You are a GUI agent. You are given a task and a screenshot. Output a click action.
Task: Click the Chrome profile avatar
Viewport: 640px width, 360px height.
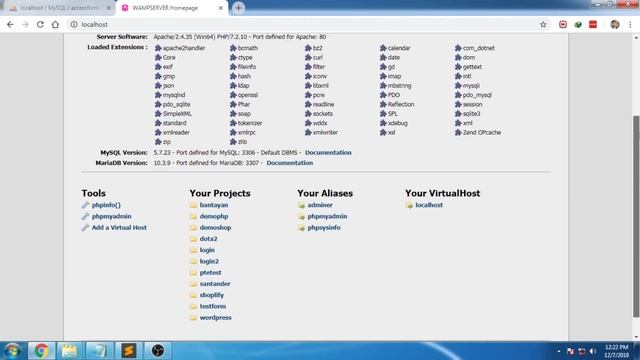click(x=615, y=24)
